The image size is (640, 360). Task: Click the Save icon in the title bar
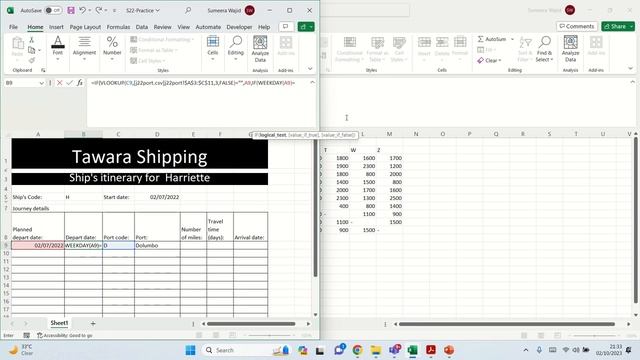(71, 10)
